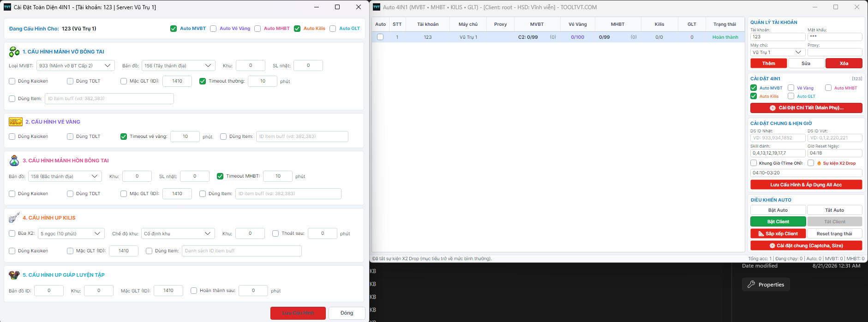Click the Lưu Cấu Hình red button
This screenshot has width=868, height=322.
pyautogui.click(x=298, y=313)
